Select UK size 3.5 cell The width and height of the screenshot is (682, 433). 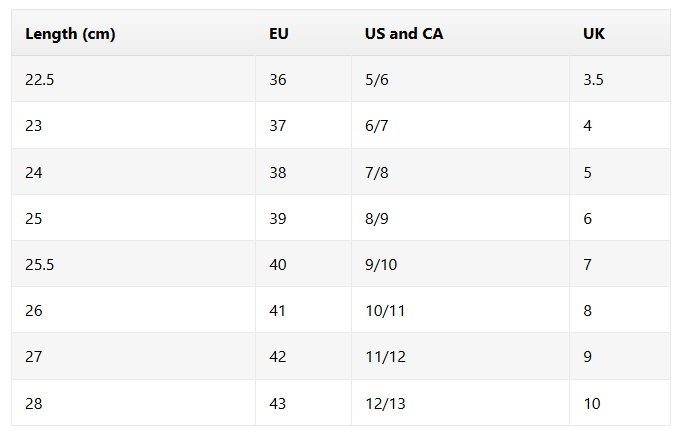620,79
